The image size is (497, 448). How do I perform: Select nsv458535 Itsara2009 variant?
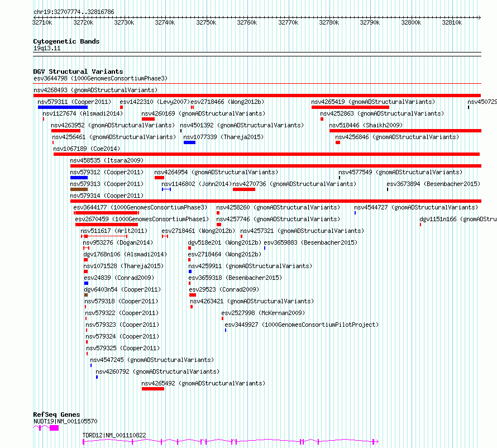(x=107, y=160)
